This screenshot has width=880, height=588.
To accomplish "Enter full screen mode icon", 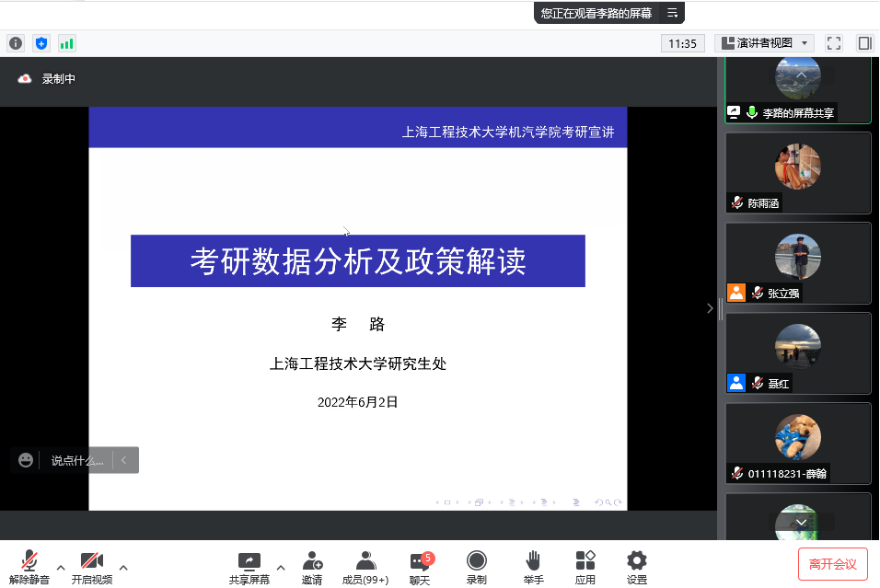I will 834,43.
